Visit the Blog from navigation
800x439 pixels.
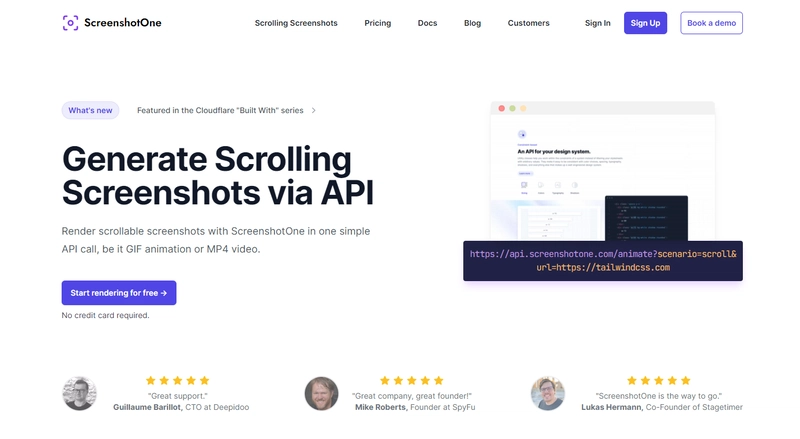[x=472, y=23]
